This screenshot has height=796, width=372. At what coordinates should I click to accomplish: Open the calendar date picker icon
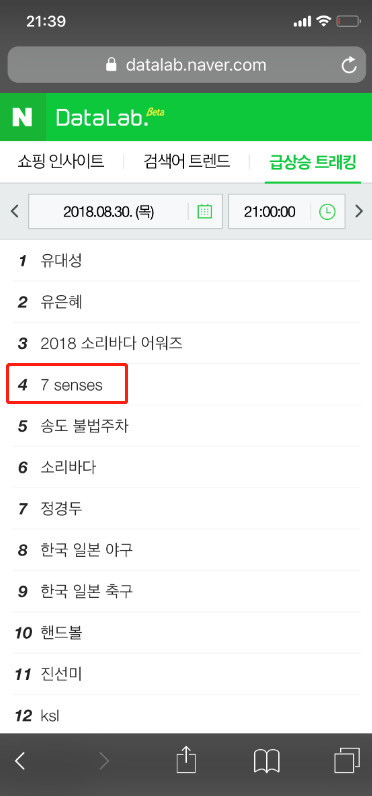pos(205,211)
